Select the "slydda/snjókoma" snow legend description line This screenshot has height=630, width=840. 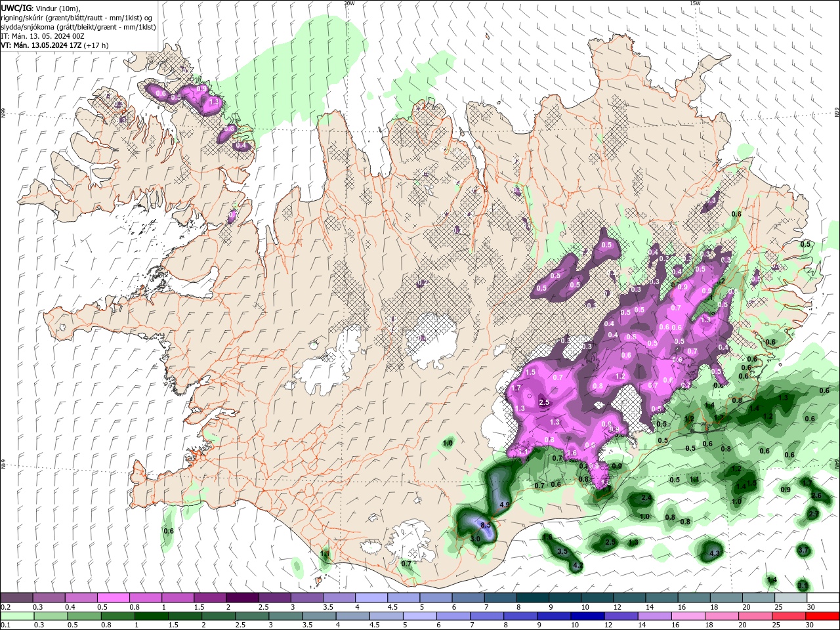78,27
